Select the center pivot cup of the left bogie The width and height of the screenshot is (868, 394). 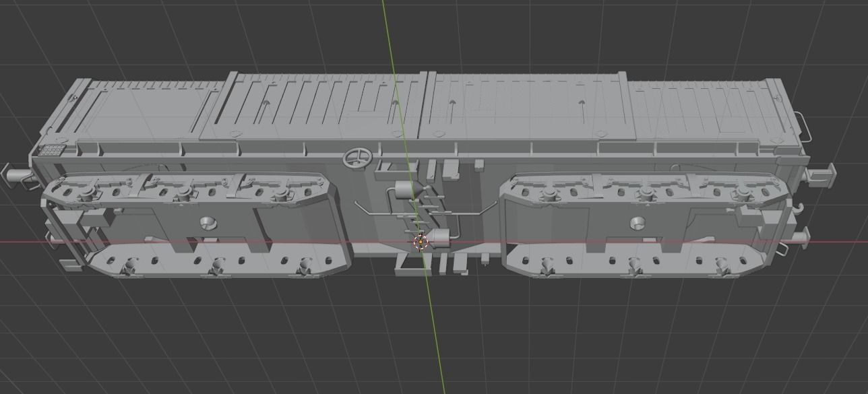209,223
